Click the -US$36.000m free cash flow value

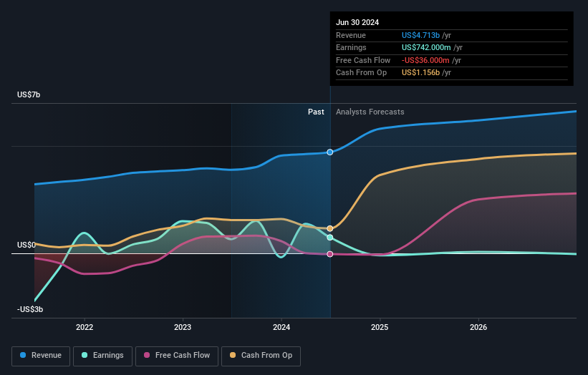point(425,60)
